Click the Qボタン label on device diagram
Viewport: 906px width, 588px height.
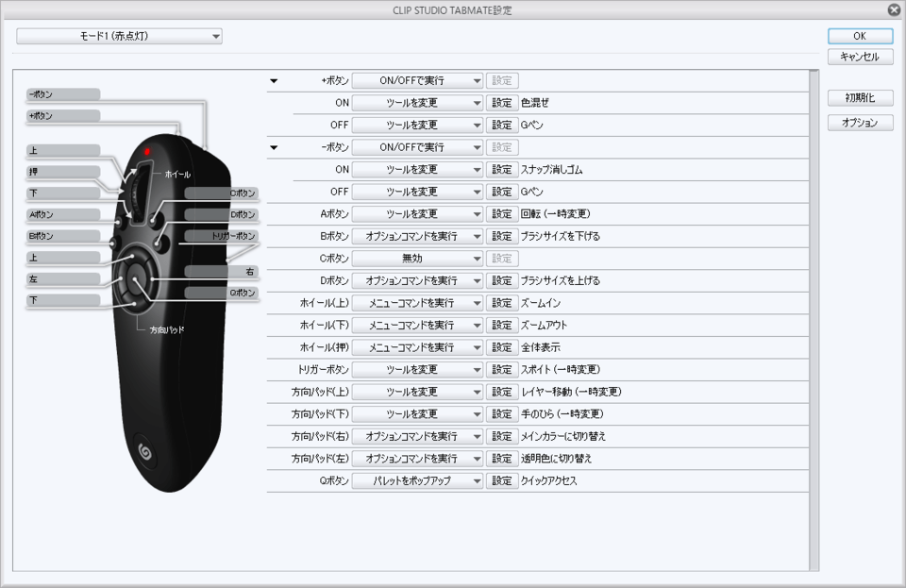point(222,294)
